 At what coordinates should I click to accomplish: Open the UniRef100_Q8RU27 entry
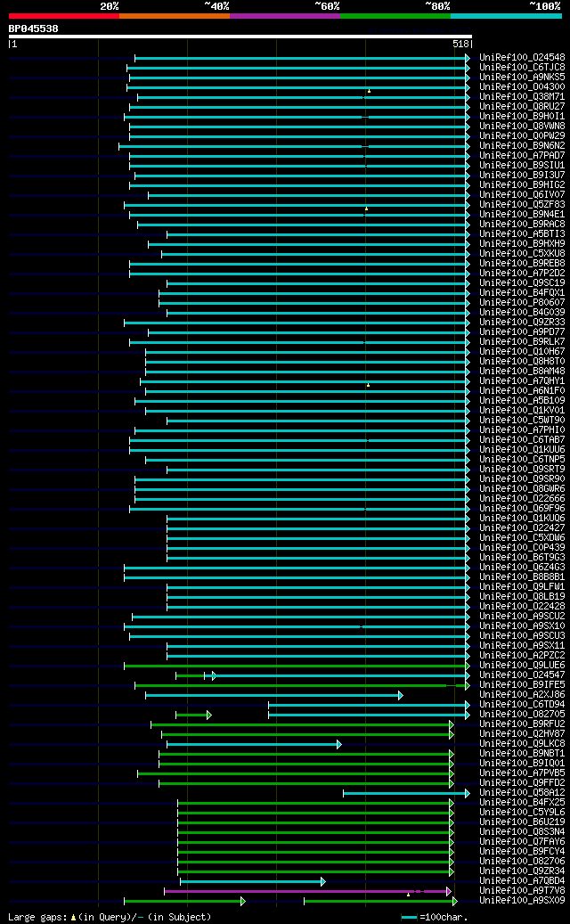522,107
